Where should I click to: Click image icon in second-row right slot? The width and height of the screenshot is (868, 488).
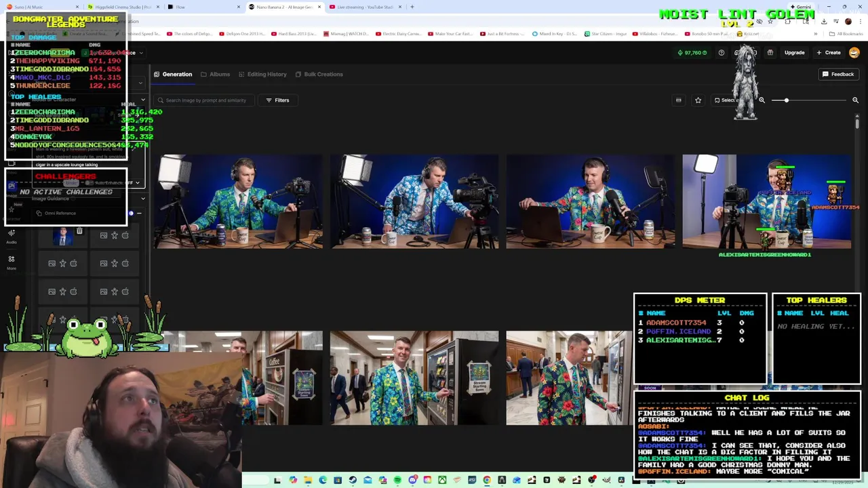coord(103,264)
